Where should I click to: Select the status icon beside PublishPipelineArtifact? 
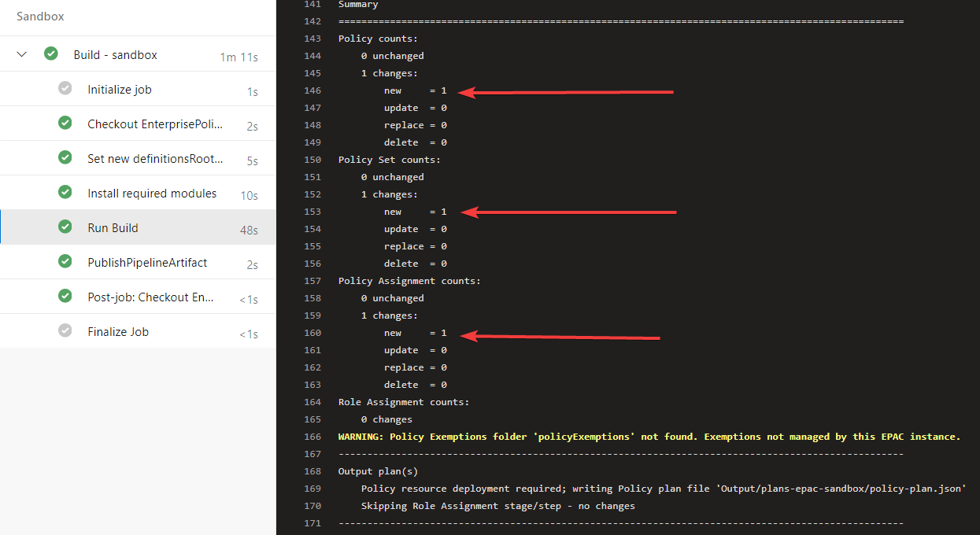65,261
